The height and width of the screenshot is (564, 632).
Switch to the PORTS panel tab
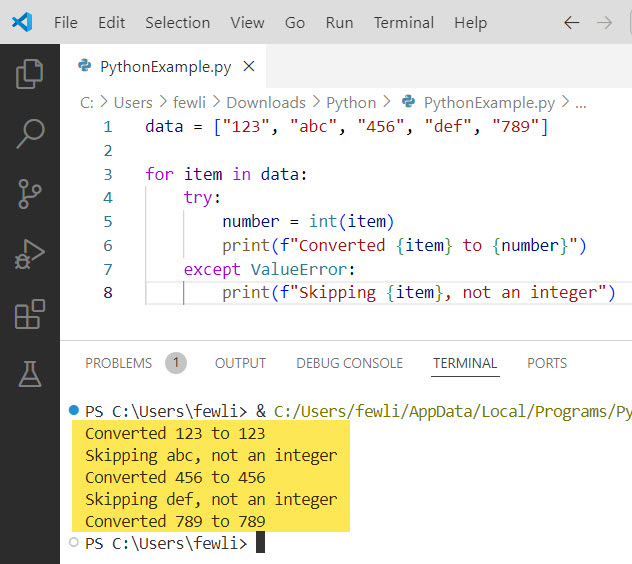pos(547,363)
